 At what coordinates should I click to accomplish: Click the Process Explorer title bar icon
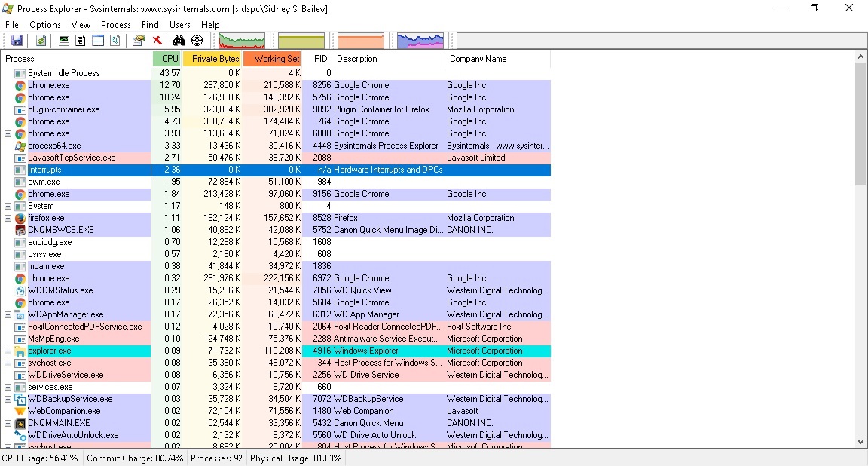[8, 9]
